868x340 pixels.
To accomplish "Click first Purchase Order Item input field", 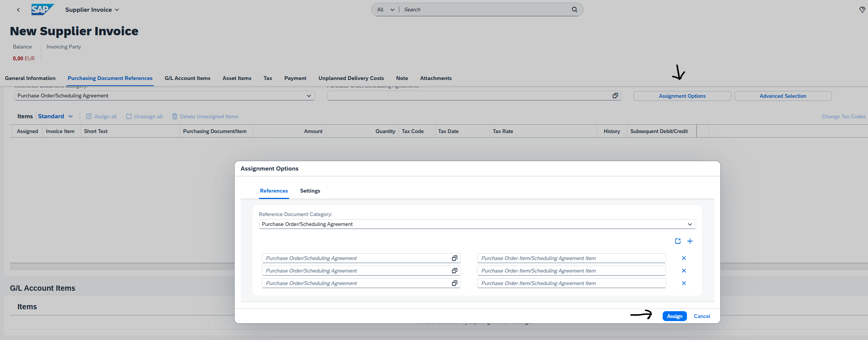I will [571, 258].
